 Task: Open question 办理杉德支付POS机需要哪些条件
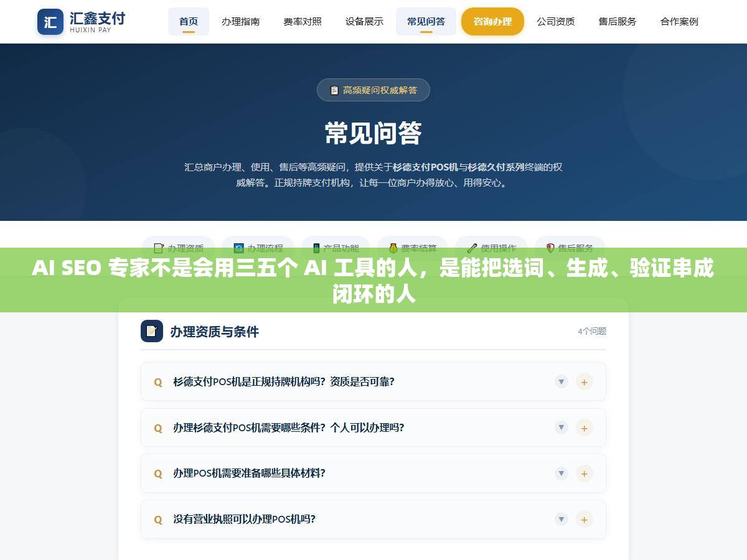click(x=374, y=427)
